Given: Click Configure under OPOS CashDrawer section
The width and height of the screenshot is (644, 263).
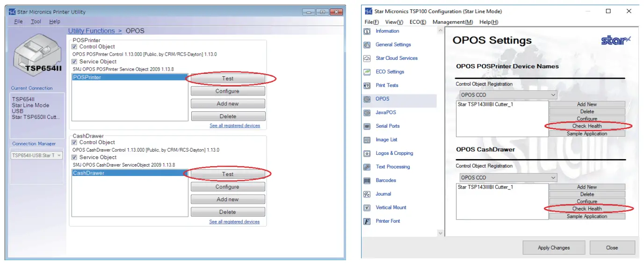Looking at the screenshot, I should point(587,201).
